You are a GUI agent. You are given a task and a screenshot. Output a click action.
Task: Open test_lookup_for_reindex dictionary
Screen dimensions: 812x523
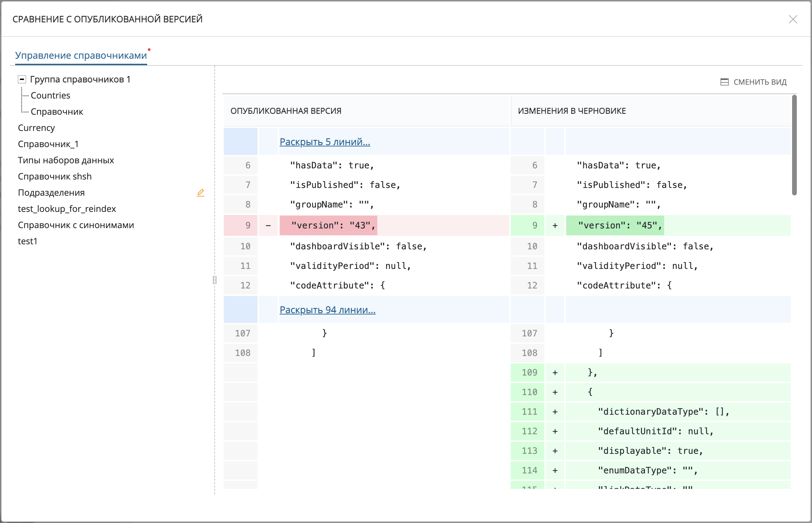click(x=67, y=209)
